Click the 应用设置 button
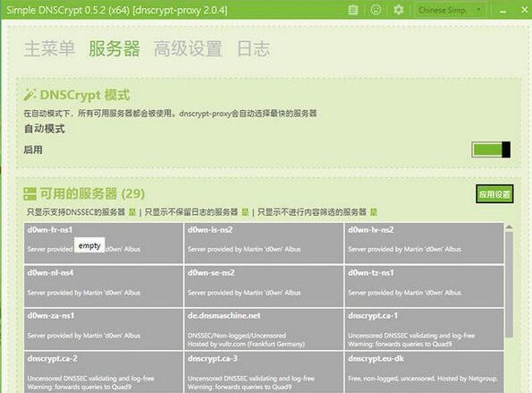The height and width of the screenshot is (393, 532). 494,194
